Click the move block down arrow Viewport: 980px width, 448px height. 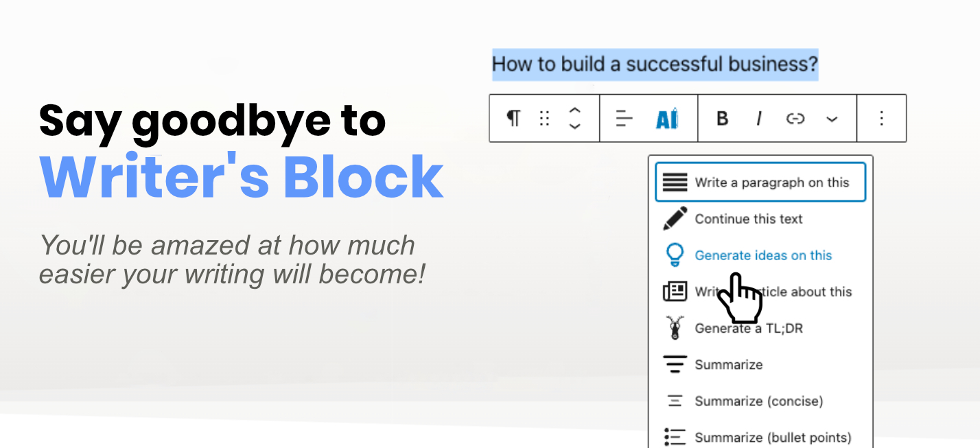point(575,127)
